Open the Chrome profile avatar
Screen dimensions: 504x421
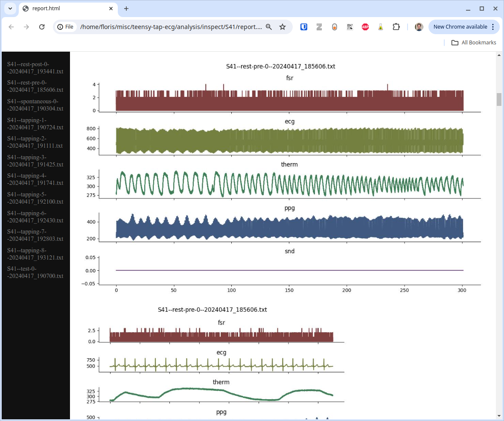point(419,27)
